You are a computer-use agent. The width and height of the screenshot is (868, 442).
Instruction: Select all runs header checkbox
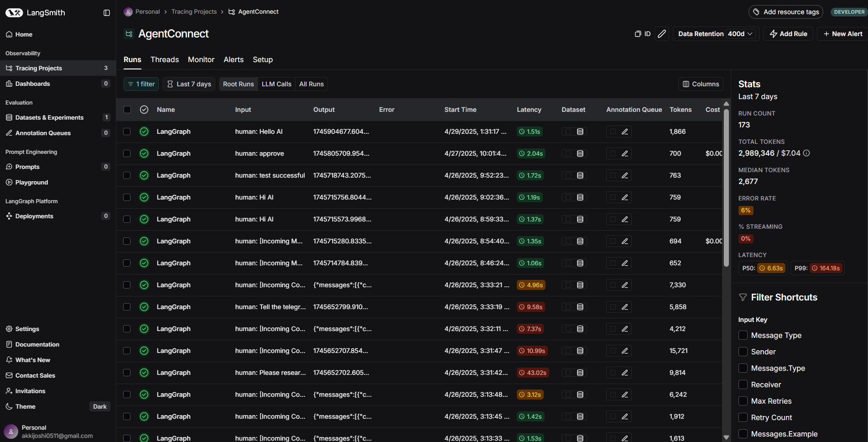(x=127, y=110)
